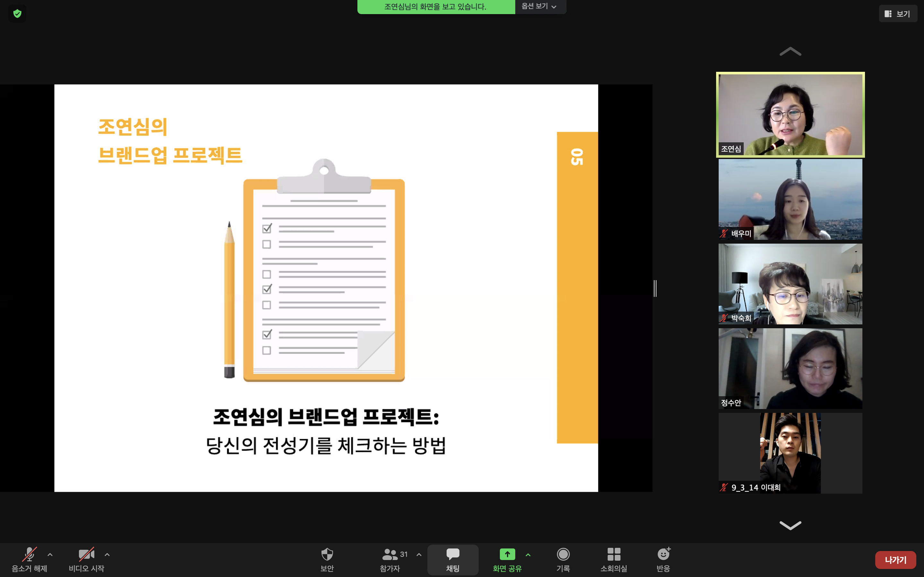The height and width of the screenshot is (577, 924).
Task: Open the Chat (채팅) panel
Action: [452, 555]
